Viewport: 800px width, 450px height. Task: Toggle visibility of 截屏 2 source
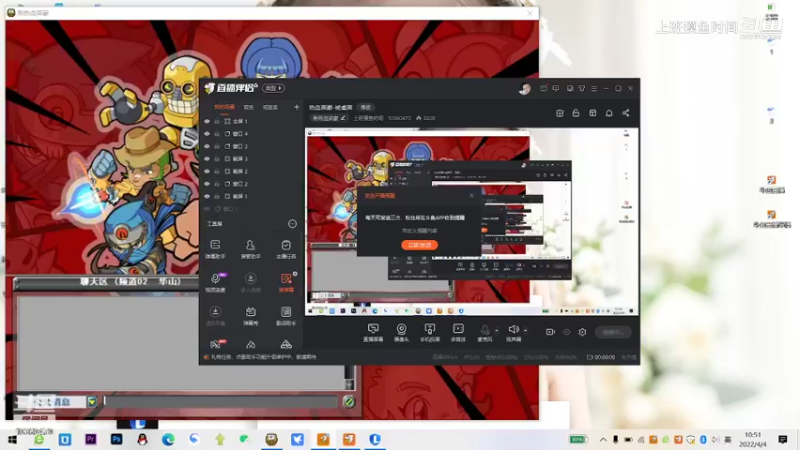click(207, 171)
